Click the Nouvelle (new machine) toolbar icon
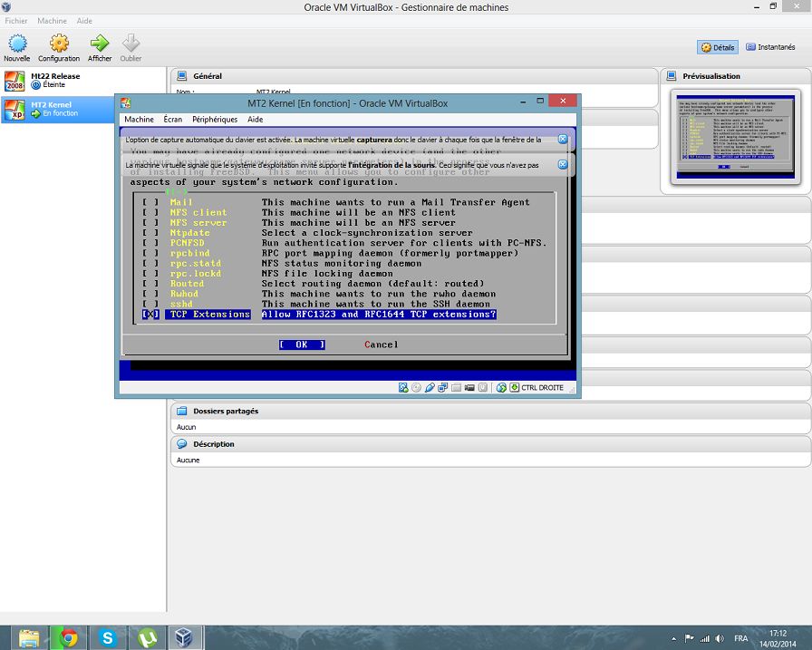The height and width of the screenshot is (650, 812). tap(17, 44)
